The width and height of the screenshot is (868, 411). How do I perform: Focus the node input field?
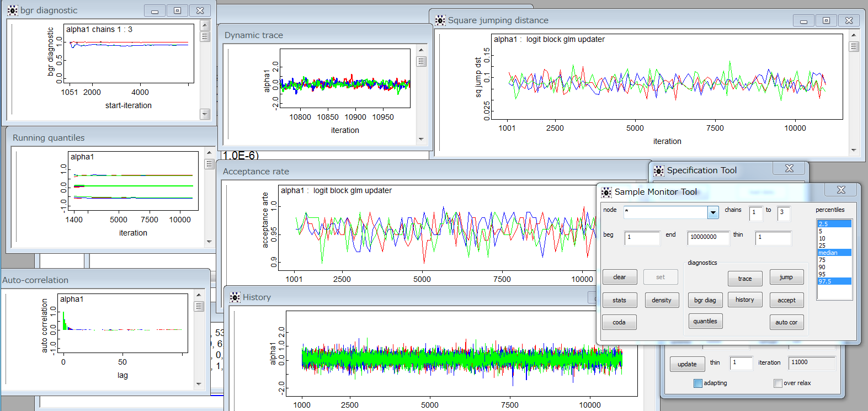pos(666,212)
